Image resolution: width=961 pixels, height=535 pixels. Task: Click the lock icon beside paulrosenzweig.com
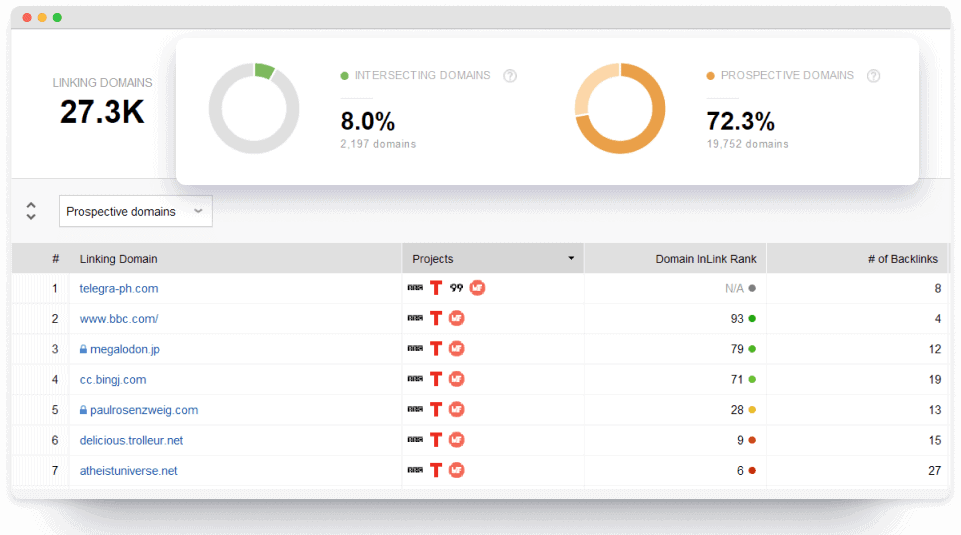(84, 410)
